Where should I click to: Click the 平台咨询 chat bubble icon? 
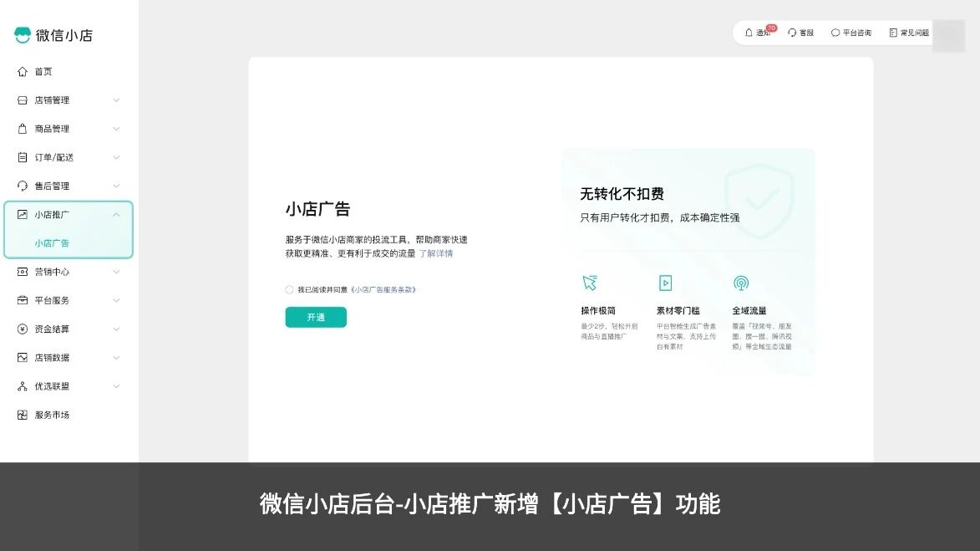click(x=835, y=33)
